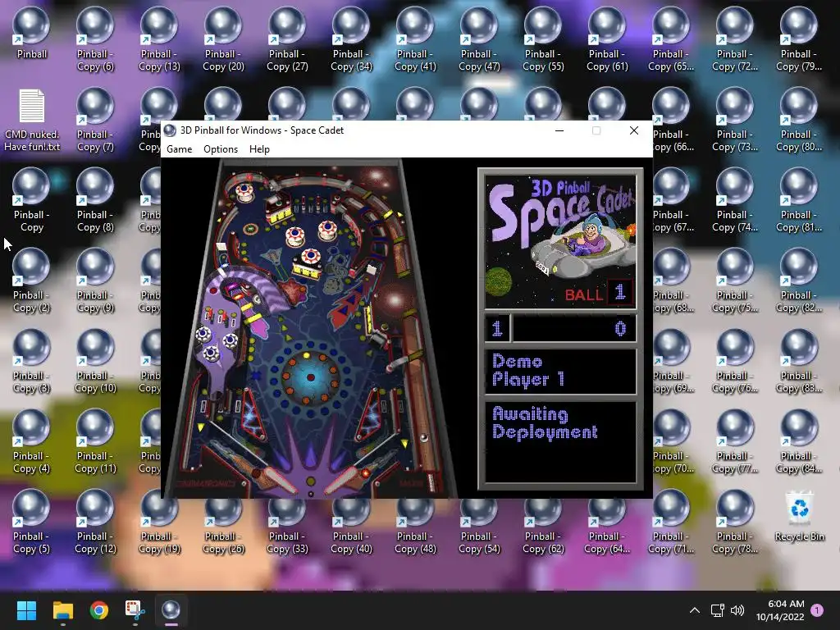This screenshot has height=630, width=840.
Task: Select the Pinball - Copy (80...) shortcut
Action: (x=799, y=120)
